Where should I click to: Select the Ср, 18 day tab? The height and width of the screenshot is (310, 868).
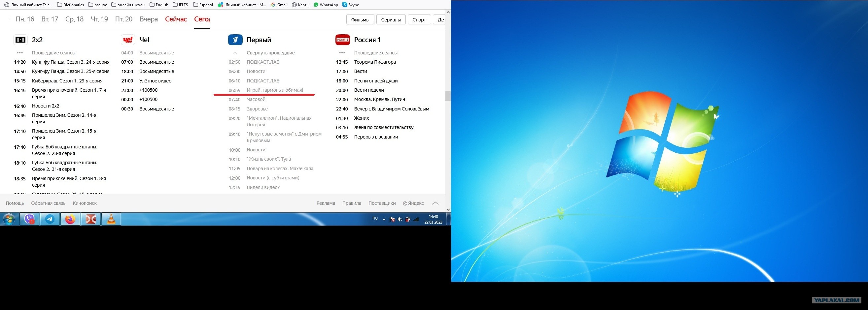tap(75, 19)
